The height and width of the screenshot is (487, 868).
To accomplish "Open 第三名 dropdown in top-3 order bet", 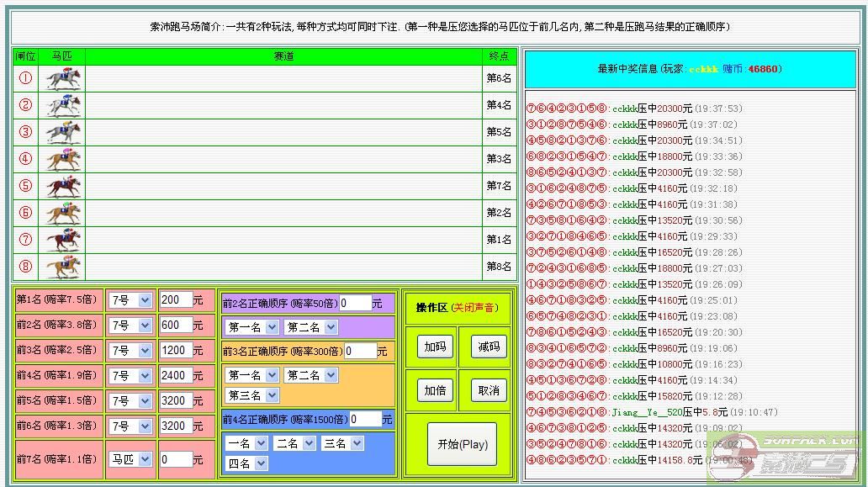I will (251, 394).
